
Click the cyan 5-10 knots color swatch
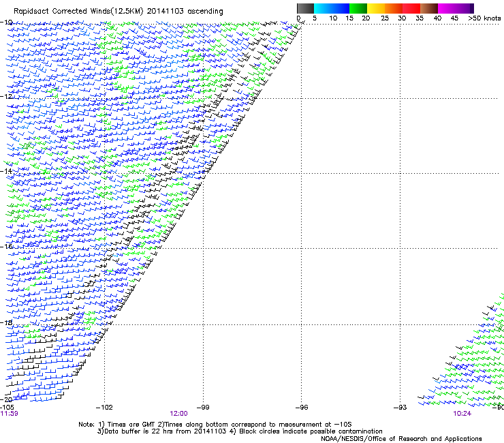click(323, 8)
